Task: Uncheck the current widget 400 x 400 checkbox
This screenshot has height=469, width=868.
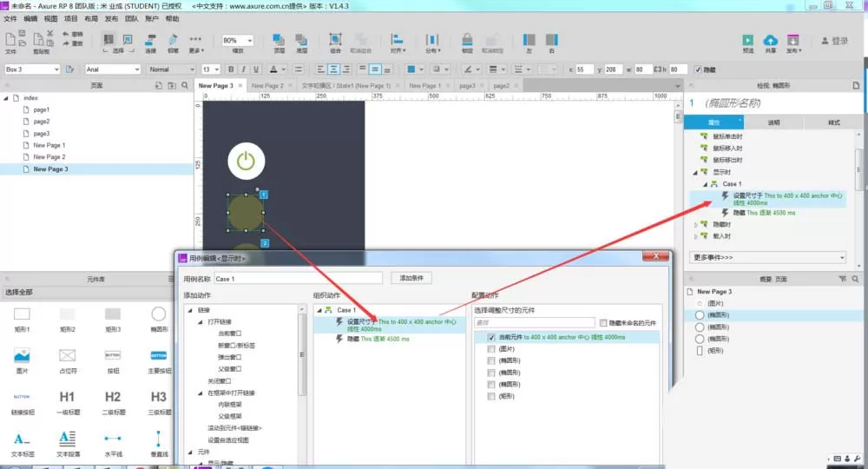Action: pyautogui.click(x=491, y=337)
